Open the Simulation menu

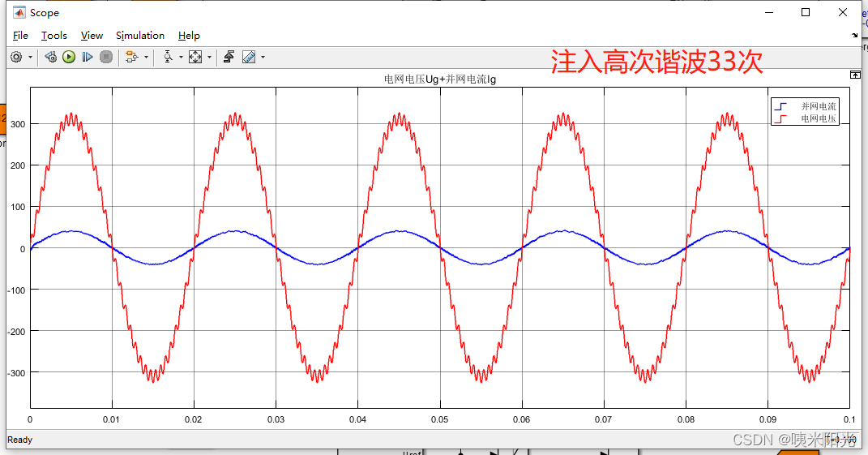coord(140,36)
